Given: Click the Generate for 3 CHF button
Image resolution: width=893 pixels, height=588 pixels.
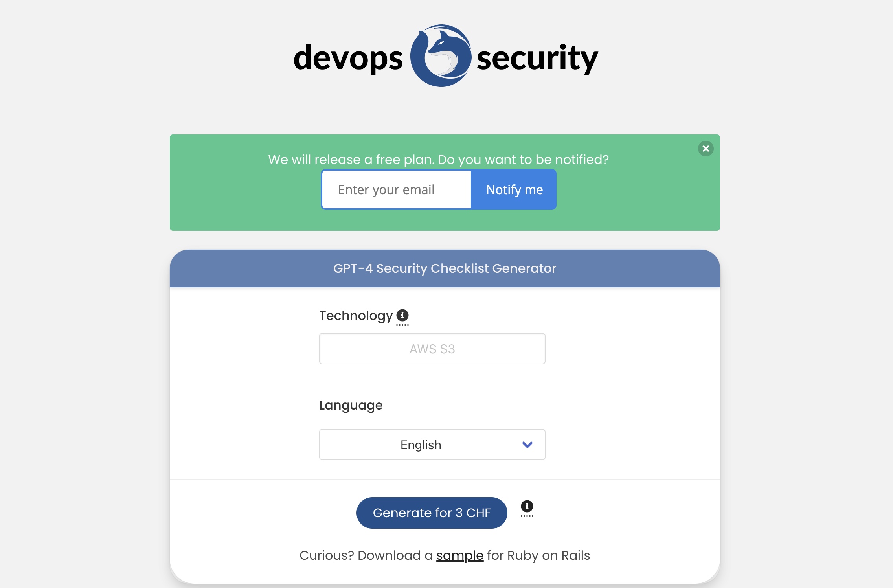Looking at the screenshot, I should pyautogui.click(x=432, y=513).
